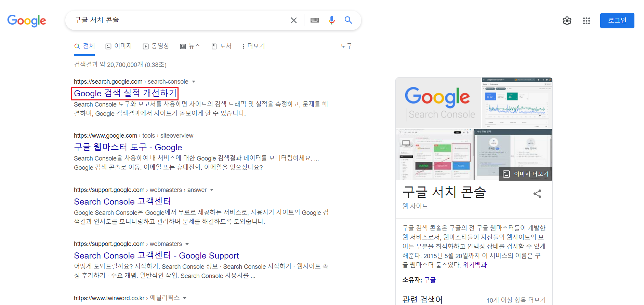The image size is (644, 305).
Task: Click the owner 구글 link
Action: (430, 280)
